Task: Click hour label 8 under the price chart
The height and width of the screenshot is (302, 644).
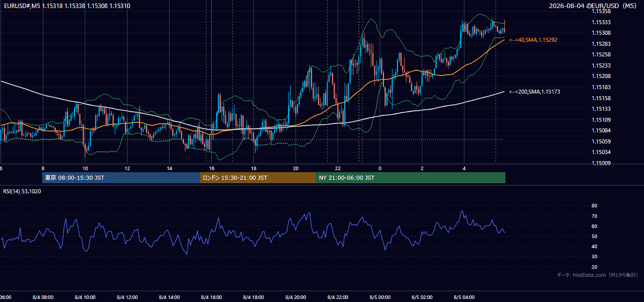Action: [43, 168]
